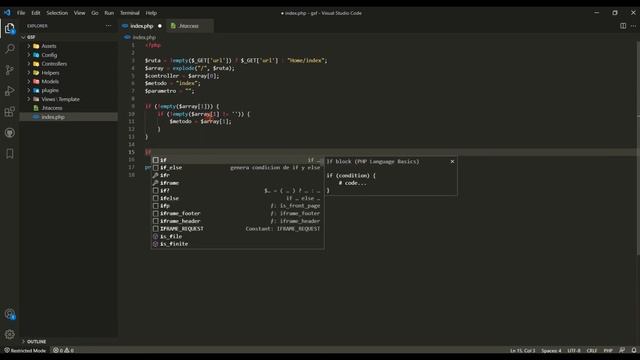Open the View menu

[x=79, y=13]
